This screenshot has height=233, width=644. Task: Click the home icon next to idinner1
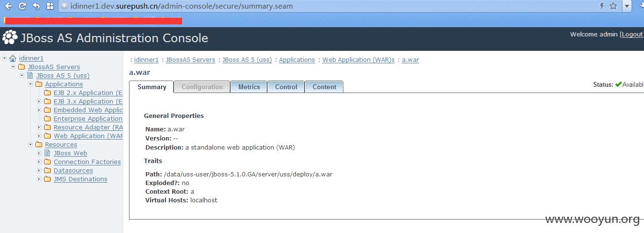13,58
